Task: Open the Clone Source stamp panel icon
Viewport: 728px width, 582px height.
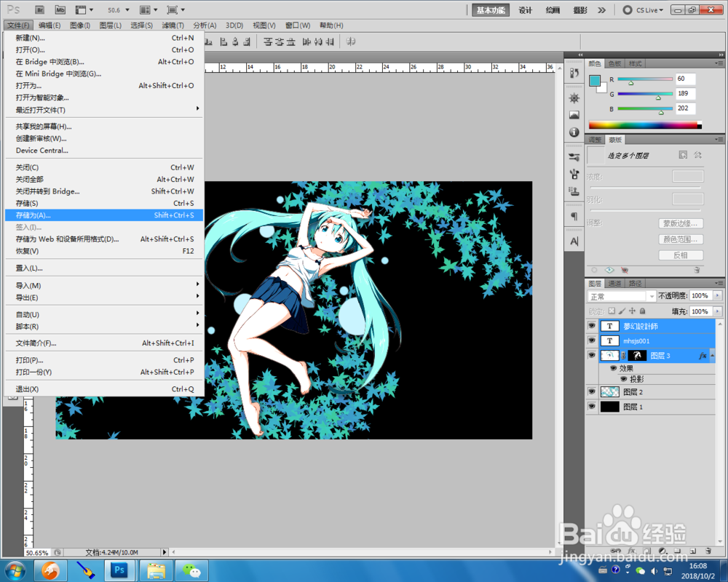Action: point(574,191)
